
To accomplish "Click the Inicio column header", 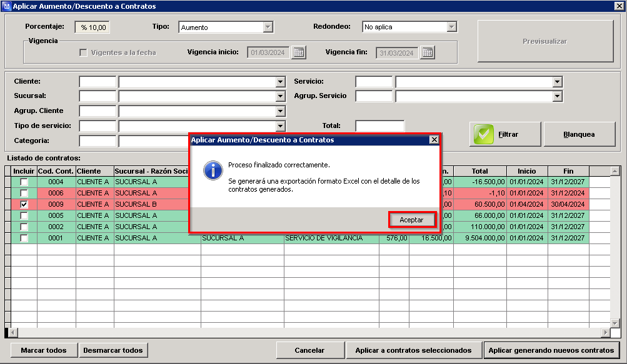I will click(x=527, y=171).
